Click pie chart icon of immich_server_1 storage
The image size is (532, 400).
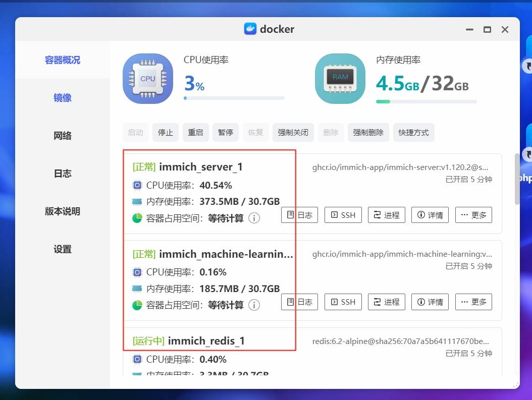[137, 218]
